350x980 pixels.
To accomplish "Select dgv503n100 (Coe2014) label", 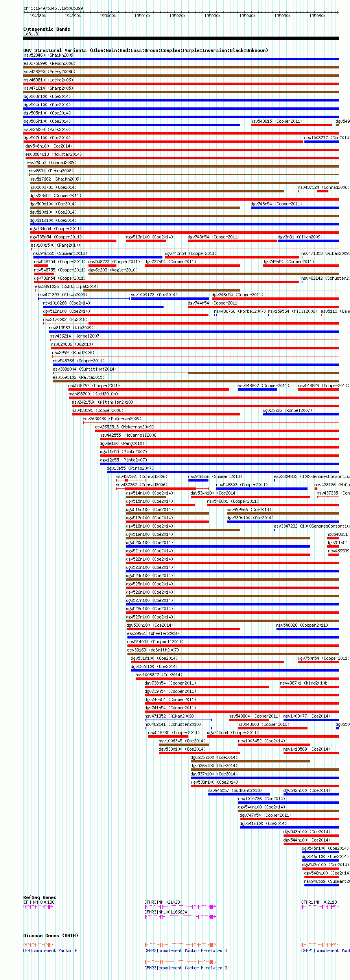I will [47, 96].
